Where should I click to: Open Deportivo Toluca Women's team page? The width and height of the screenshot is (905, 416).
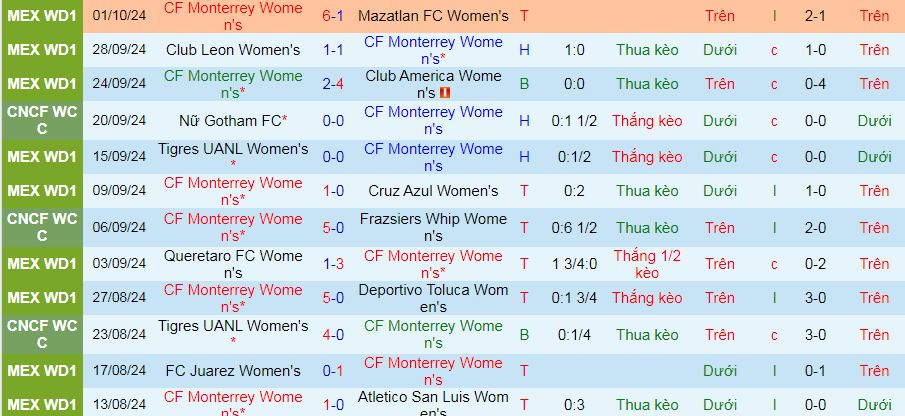point(433,298)
